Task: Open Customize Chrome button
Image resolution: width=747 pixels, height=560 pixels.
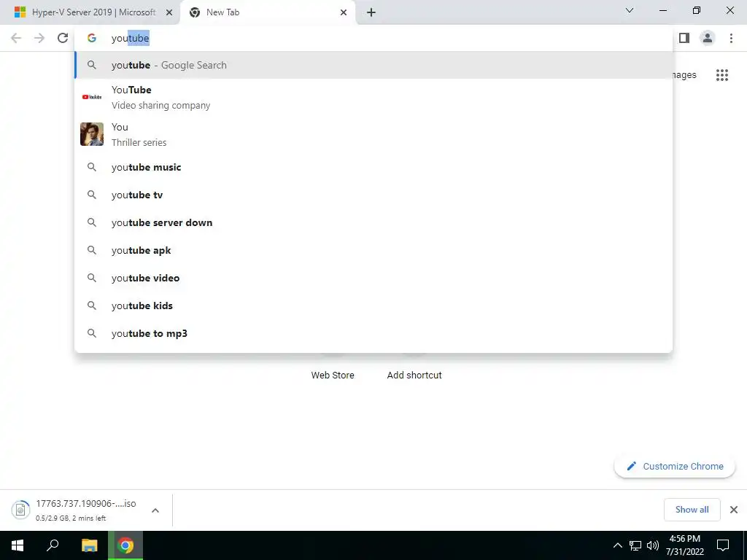Action: pos(675,466)
